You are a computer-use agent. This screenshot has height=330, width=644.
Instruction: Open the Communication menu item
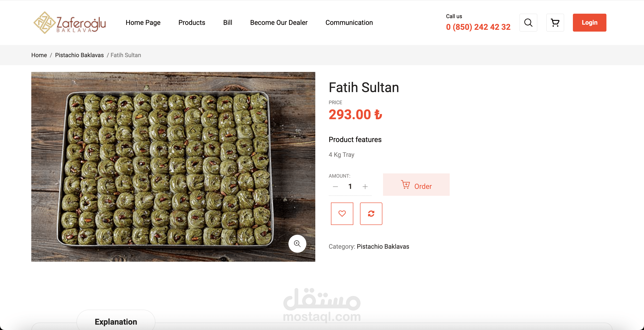pos(349,23)
